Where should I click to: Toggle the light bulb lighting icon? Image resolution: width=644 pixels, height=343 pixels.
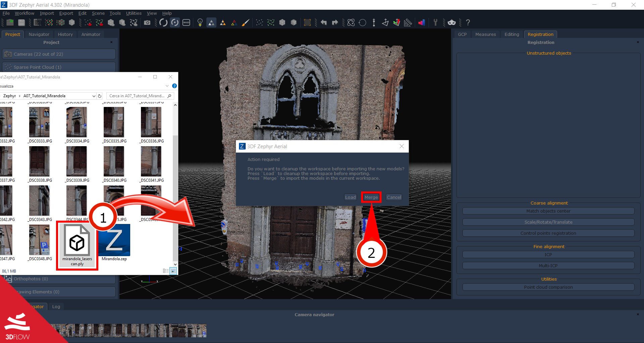click(200, 22)
